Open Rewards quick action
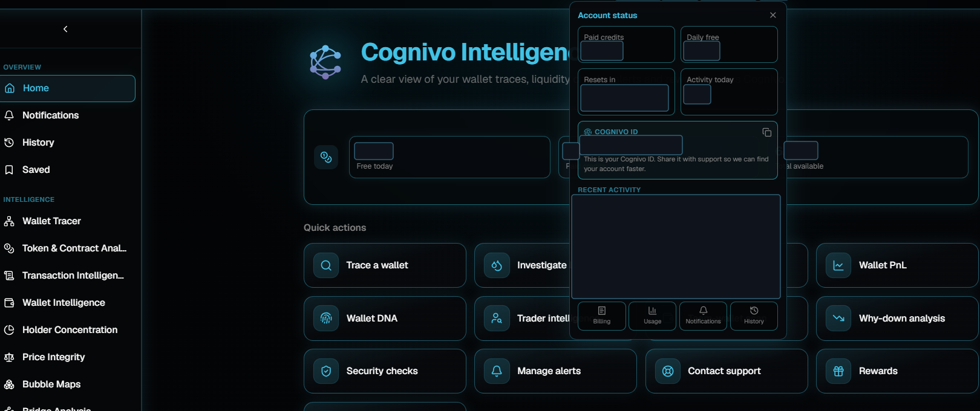The image size is (980, 411). pyautogui.click(x=897, y=371)
